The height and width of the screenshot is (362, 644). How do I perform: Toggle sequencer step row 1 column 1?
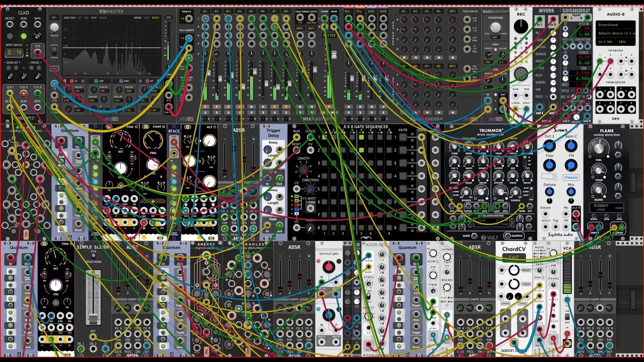click(324, 136)
